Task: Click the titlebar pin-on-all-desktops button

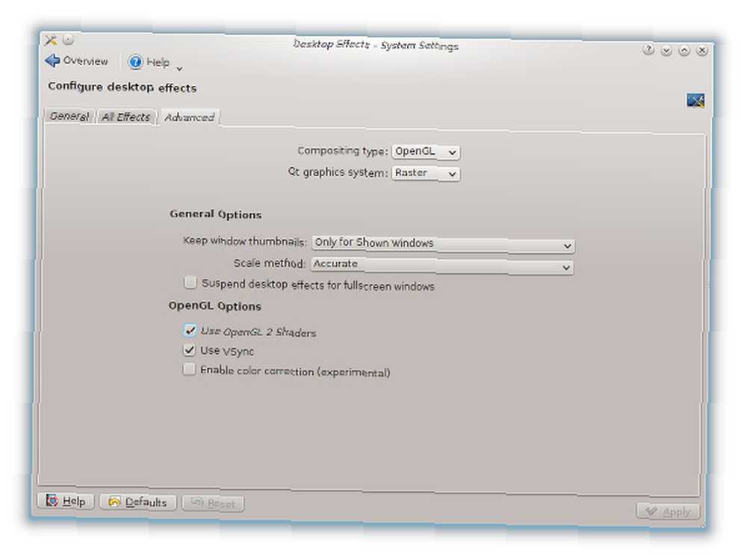Action: coord(68,40)
